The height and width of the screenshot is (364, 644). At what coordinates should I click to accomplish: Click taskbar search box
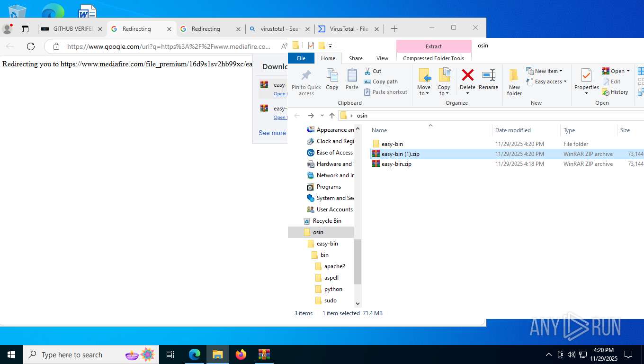(x=90, y=355)
